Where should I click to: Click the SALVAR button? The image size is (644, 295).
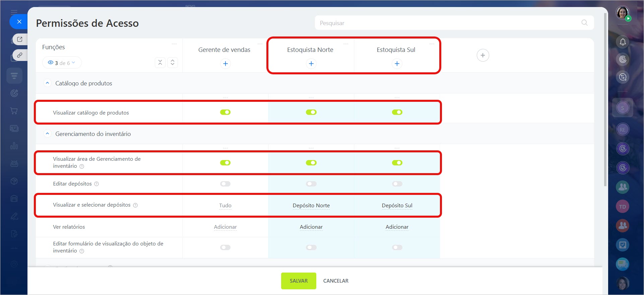click(298, 281)
